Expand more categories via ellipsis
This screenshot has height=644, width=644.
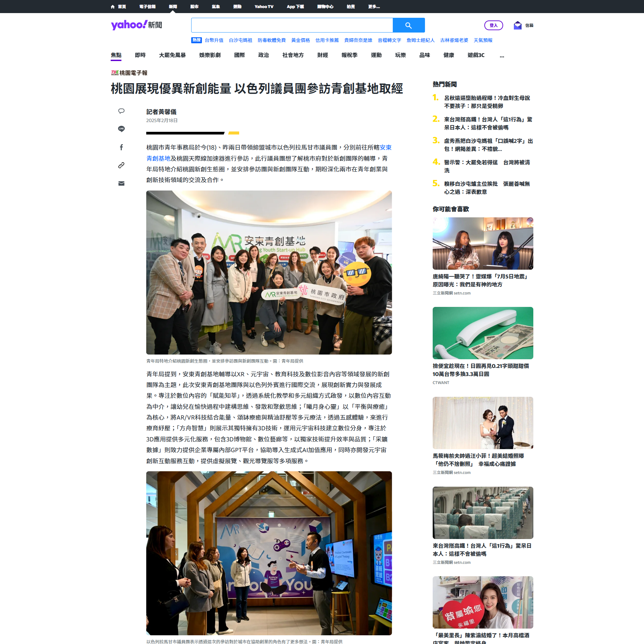click(x=502, y=55)
